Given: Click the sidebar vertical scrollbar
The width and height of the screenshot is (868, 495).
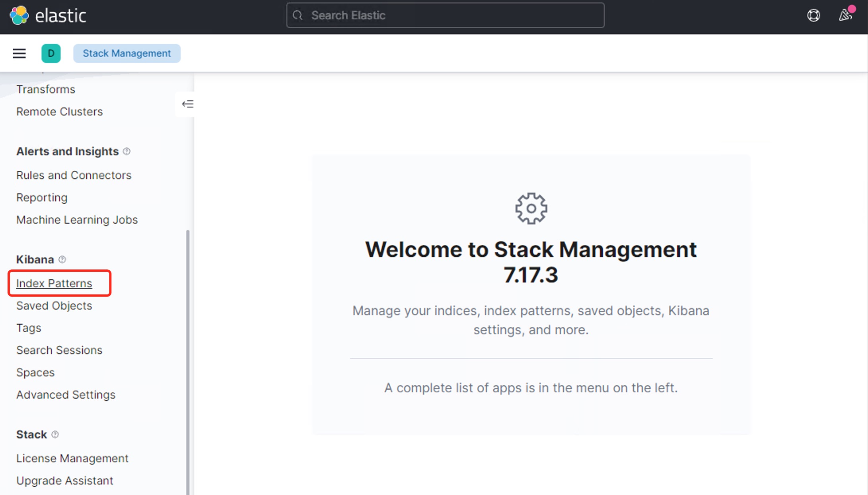Looking at the screenshot, I should click(x=188, y=358).
